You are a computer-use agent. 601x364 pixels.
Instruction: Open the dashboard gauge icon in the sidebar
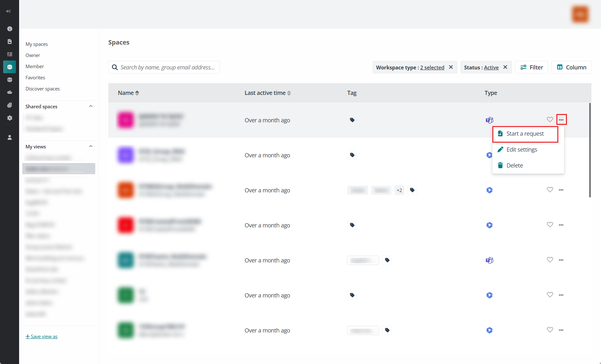10,29
